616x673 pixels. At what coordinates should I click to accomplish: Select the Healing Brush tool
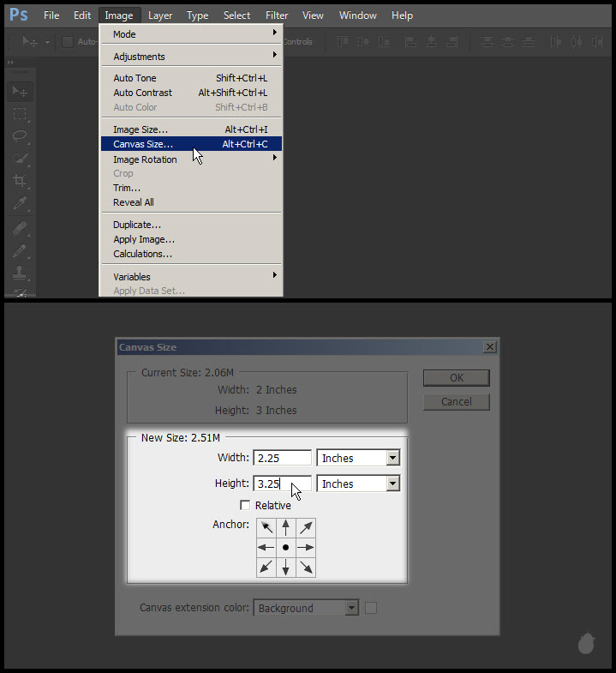click(x=20, y=228)
